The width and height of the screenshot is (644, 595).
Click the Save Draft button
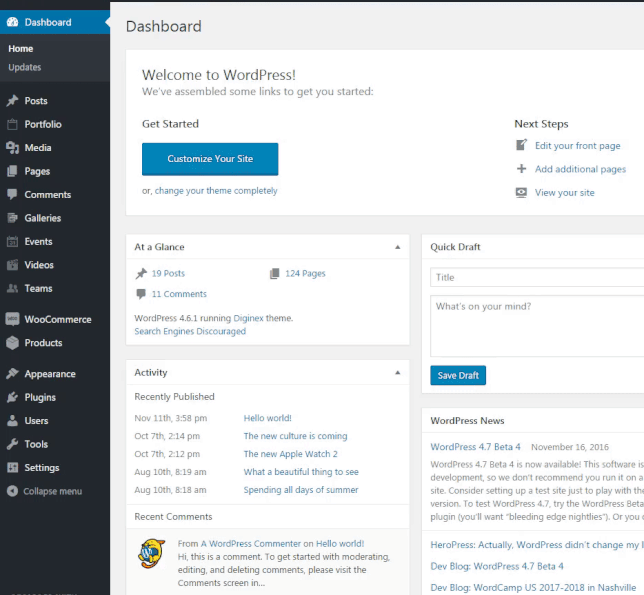coord(458,375)
